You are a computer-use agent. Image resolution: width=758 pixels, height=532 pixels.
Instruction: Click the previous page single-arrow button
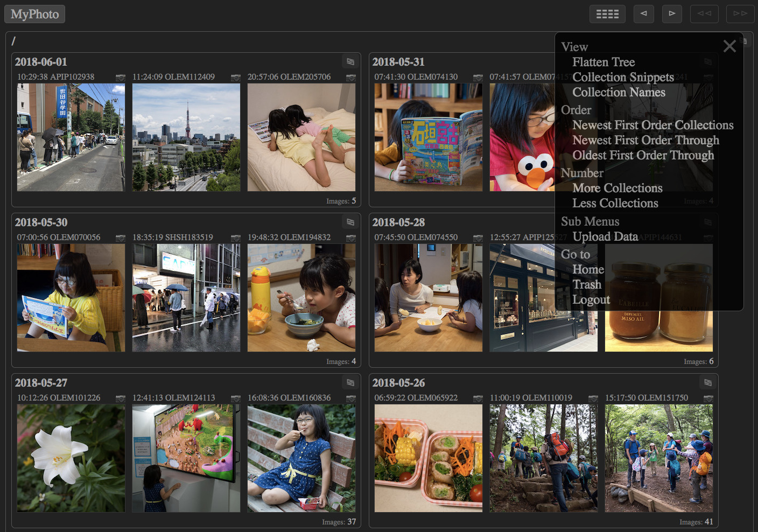pyautogui.click(x=643, y=14)
